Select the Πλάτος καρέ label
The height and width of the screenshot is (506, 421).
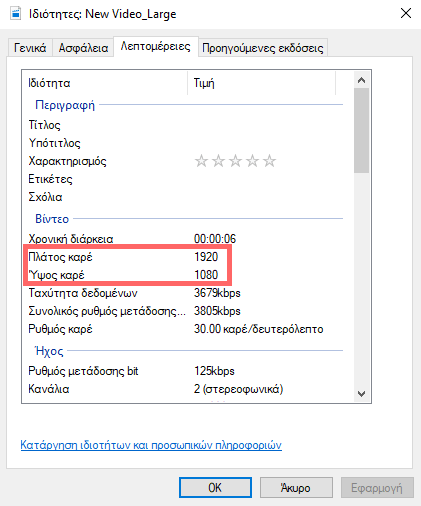(60, 257)
